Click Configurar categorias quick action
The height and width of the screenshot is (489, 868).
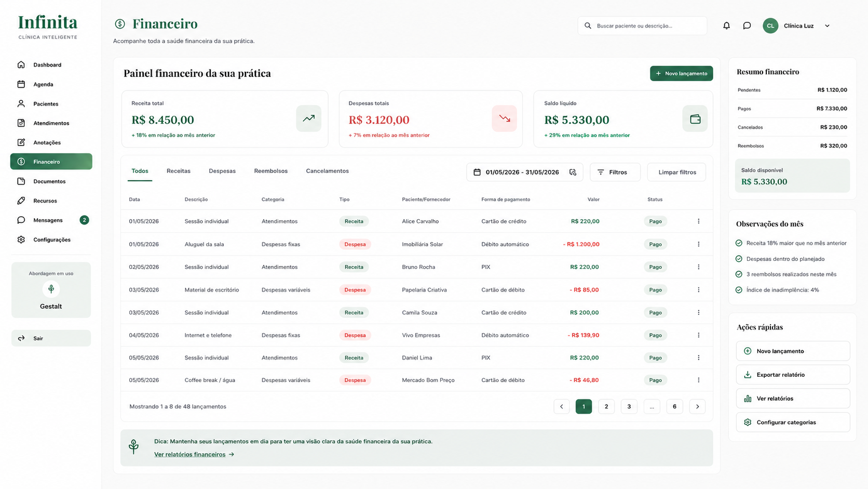tap(793, 422)
